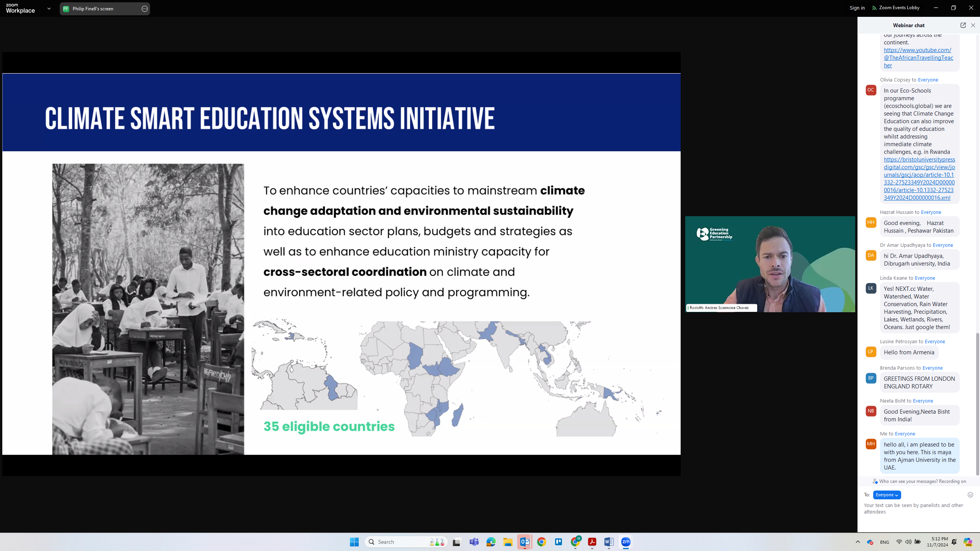
Task: Click the chat message input field
Action: (x=915, y=508)
